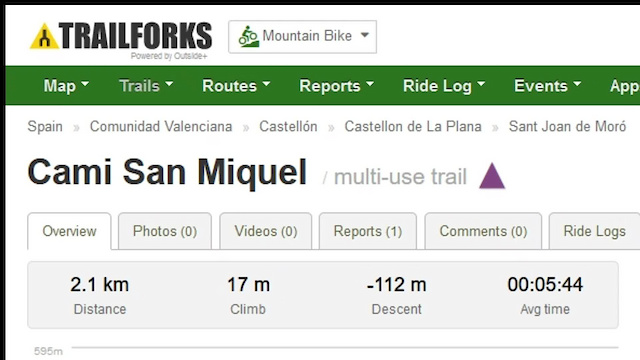Switch to the Photos (0) tab
Screen dimensions: 640x360
[x=165, y=231]
